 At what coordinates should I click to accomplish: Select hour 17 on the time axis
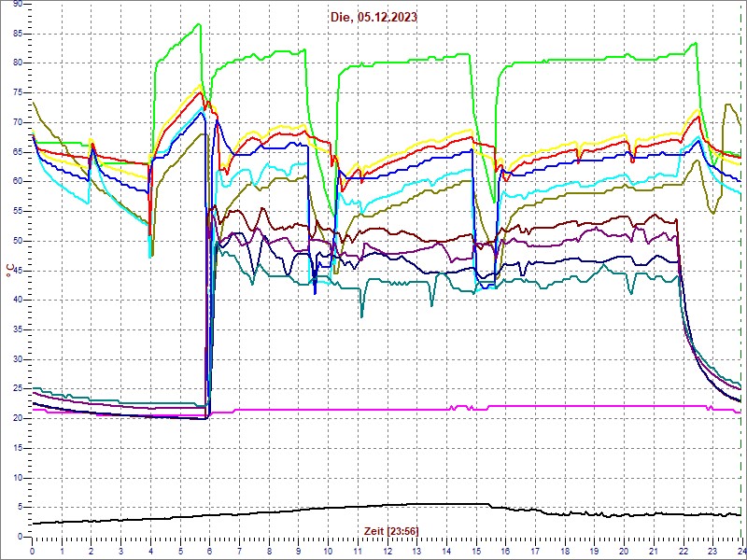pos(535,552)
